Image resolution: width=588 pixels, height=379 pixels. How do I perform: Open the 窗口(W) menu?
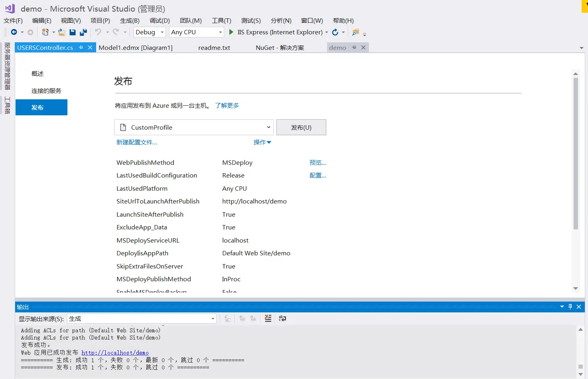(x=312, y=21)
